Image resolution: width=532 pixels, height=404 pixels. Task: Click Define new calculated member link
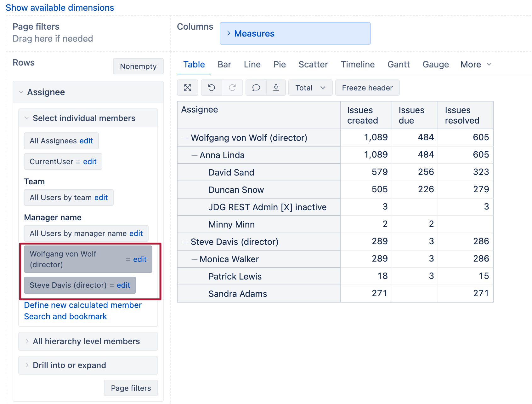(x=83, y=305)
